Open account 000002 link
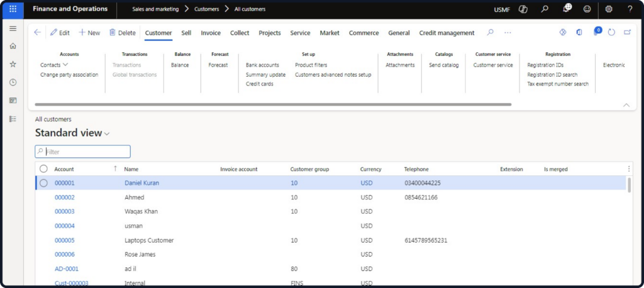The width and height of the screenshot is (644, 288). [x=65, y=197]
